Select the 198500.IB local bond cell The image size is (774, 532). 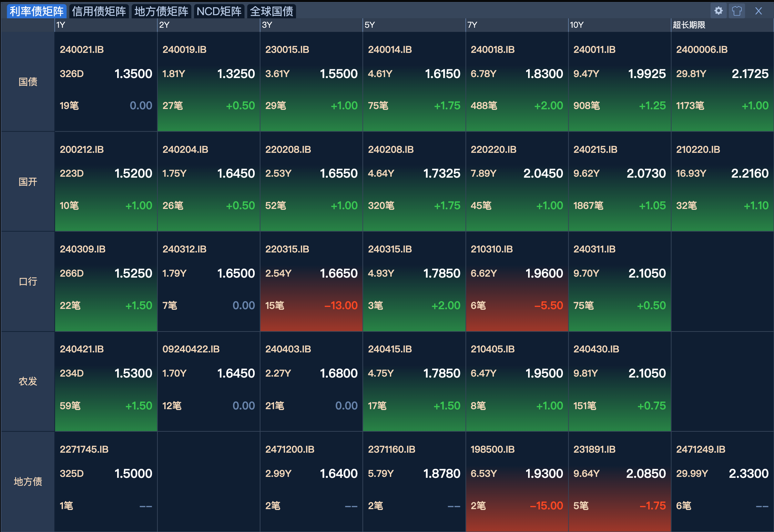point(516,481)
